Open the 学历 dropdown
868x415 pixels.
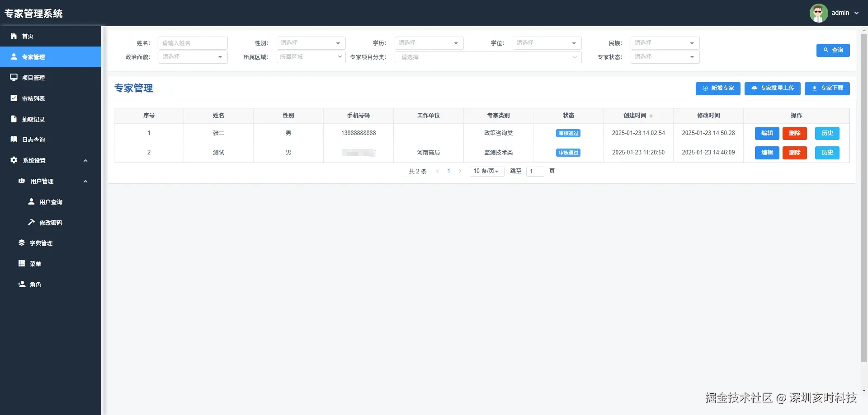coord(429,43)
